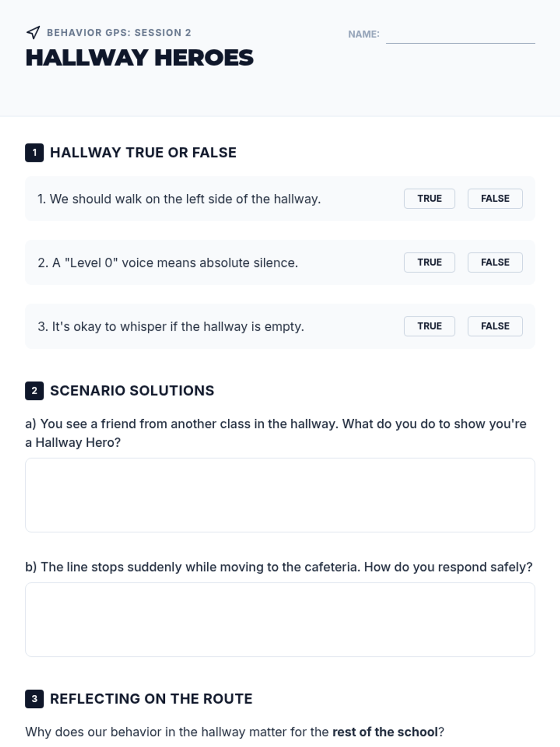Mark TRUE for Level 0 voice statement
The width and height of the screenshot is (560, 747).
pos(429,262)
